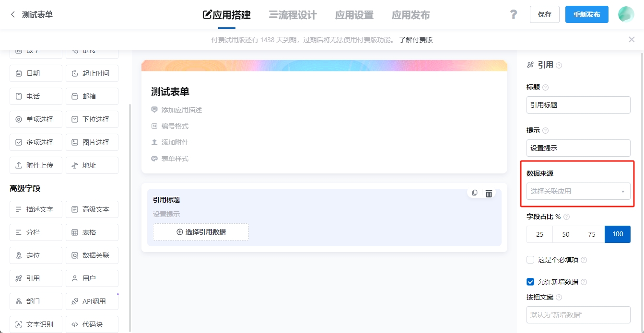Insert an 附件上传 attachment upload field
The height and width of the screenshot is (333, 644).
coord(35,165)
